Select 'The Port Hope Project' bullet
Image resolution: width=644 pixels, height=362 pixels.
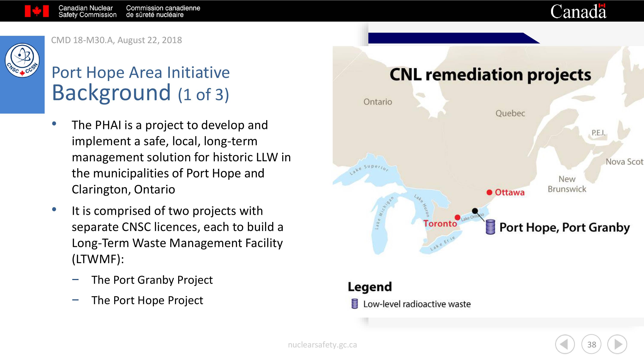point(147,300)
